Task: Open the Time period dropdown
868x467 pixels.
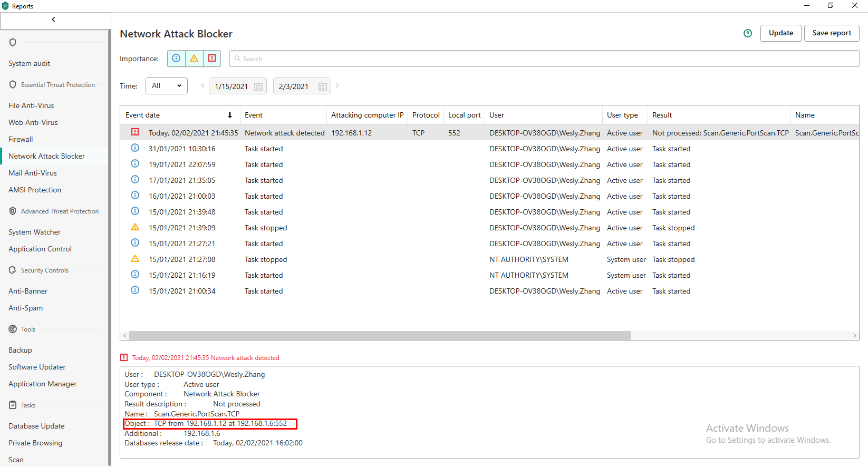Action: 166,86
